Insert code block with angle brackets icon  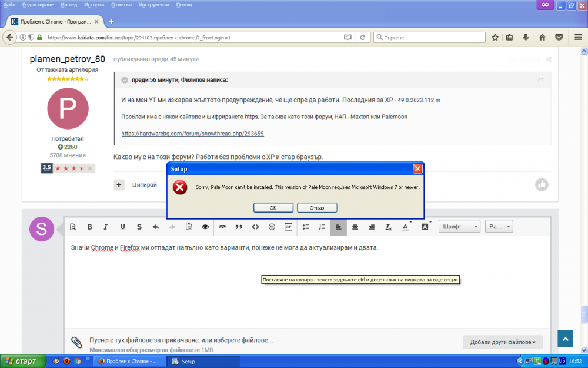click(255, 227)
